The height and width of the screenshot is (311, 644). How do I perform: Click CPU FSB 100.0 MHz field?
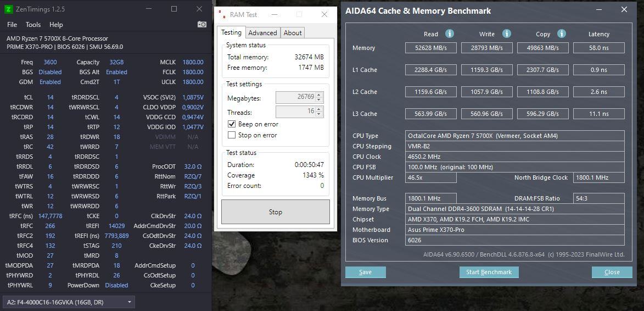point(515,167)
